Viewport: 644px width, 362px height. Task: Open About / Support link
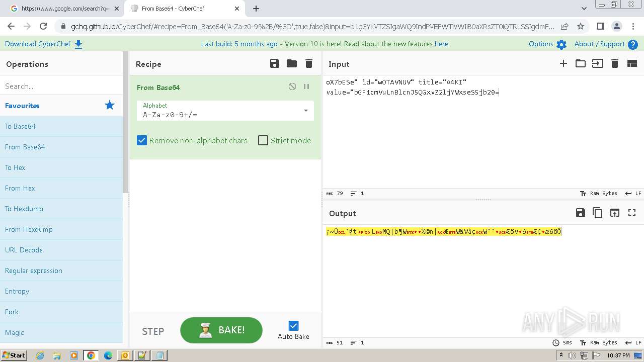pyautogui.click(x=606, y=44)
